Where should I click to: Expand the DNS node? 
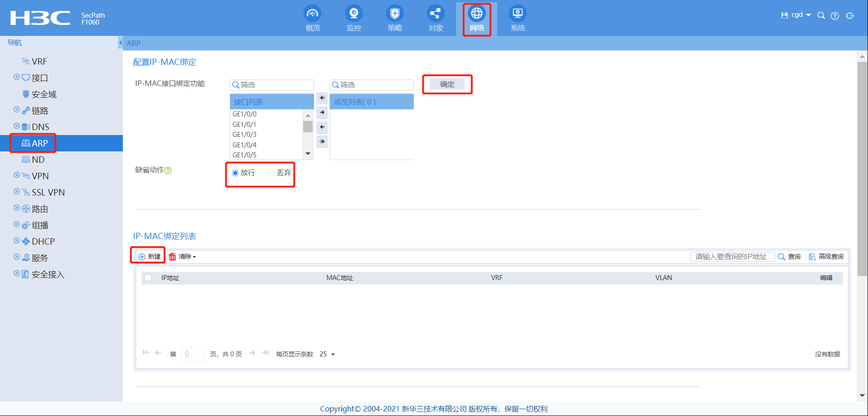[16, 126]
